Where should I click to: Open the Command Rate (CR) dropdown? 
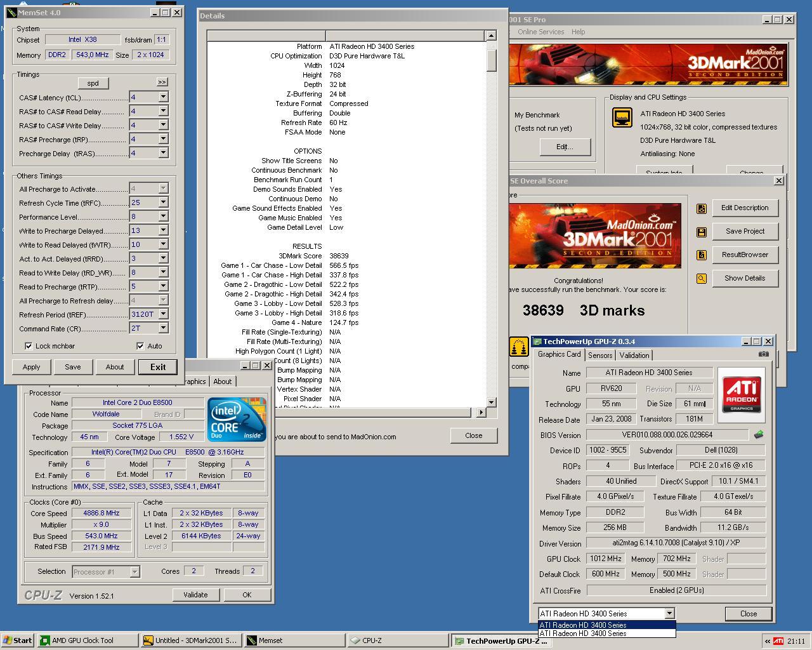coord(163,328)
